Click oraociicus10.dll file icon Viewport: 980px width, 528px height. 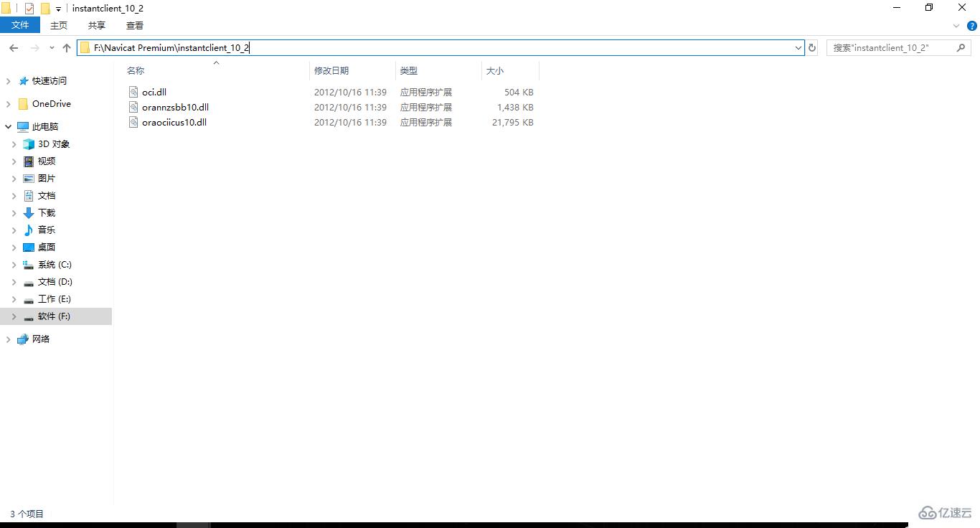coord(133,122)
